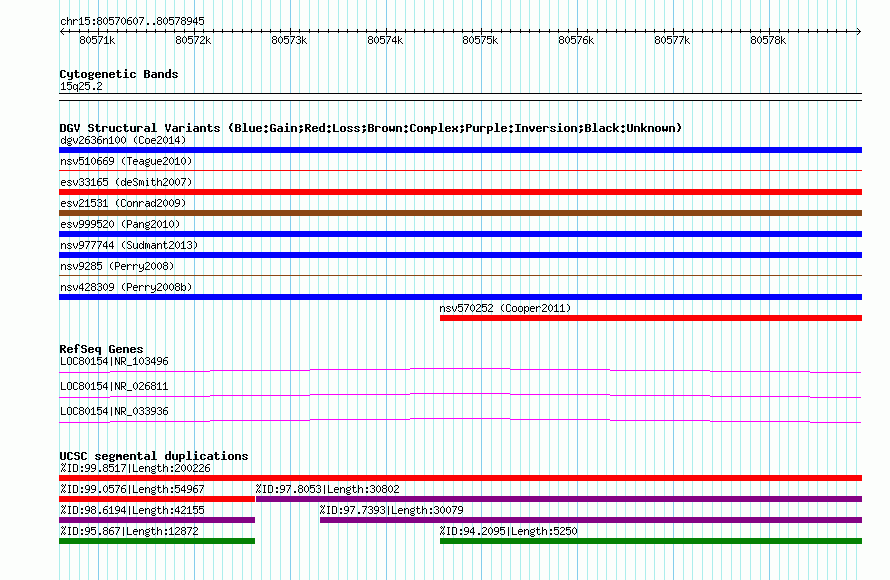This screenshot has height=580, width=890.
Task: Click duplication %ID:94.2095|Length:5250 label
Action: pos(509,531)
